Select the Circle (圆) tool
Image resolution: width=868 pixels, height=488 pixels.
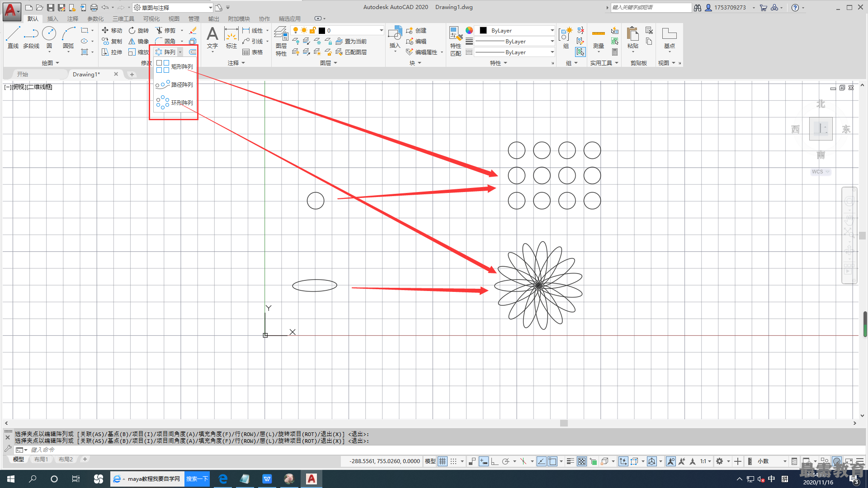(49, 38)
